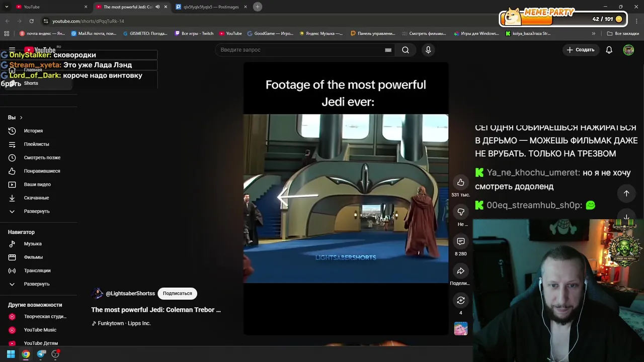The image size is (644, 362).
Task: Open the GISMETEO bookmark
Action: (x=145, y=34)
